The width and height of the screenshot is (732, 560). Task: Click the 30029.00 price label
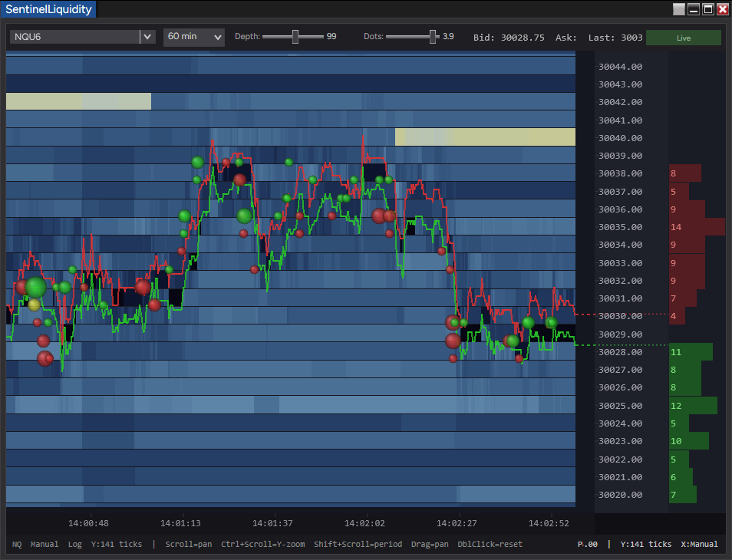[620, 334]
